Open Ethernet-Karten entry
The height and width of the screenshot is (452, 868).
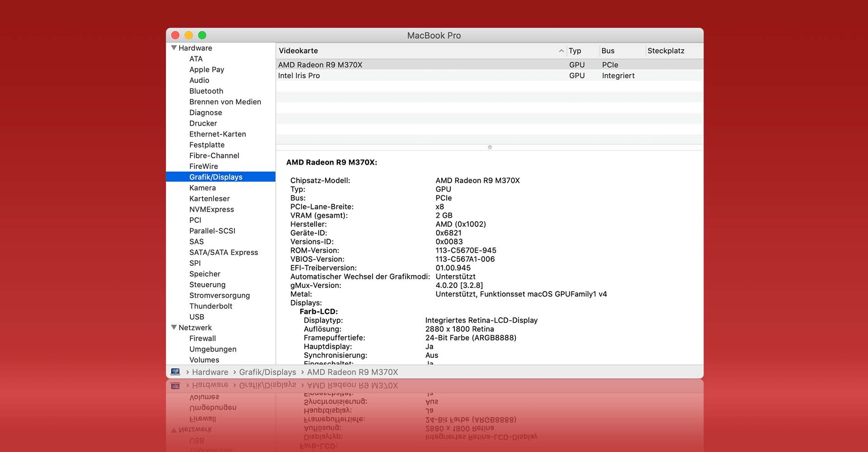point(217,134)
